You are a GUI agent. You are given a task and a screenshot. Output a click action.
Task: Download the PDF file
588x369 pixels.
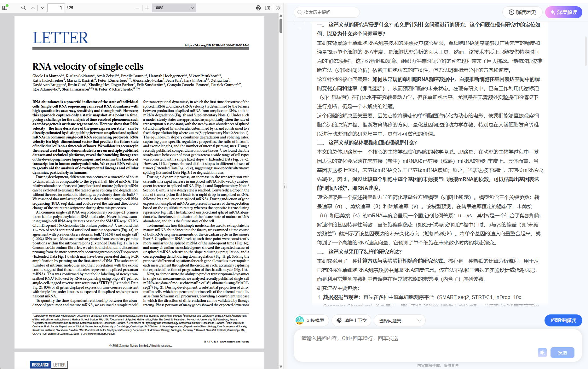pyautogui.click(x=268, y=8)
